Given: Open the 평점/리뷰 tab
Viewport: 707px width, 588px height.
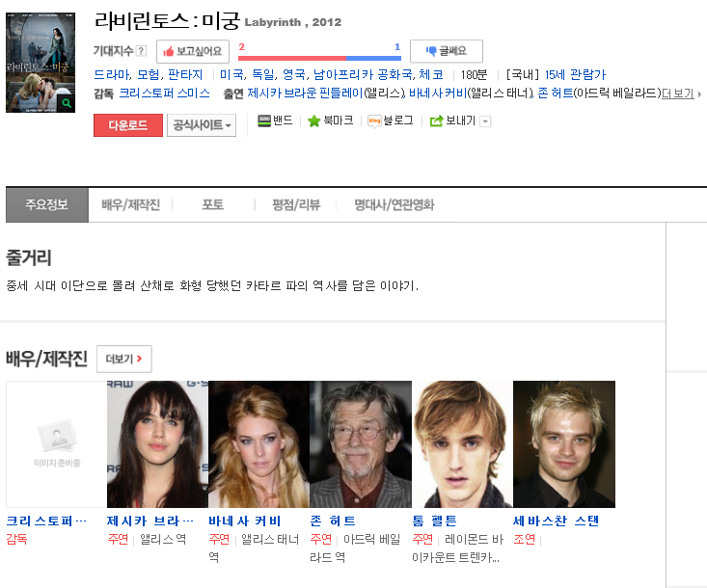Looking at the screenshot, I should coord(296,204).
